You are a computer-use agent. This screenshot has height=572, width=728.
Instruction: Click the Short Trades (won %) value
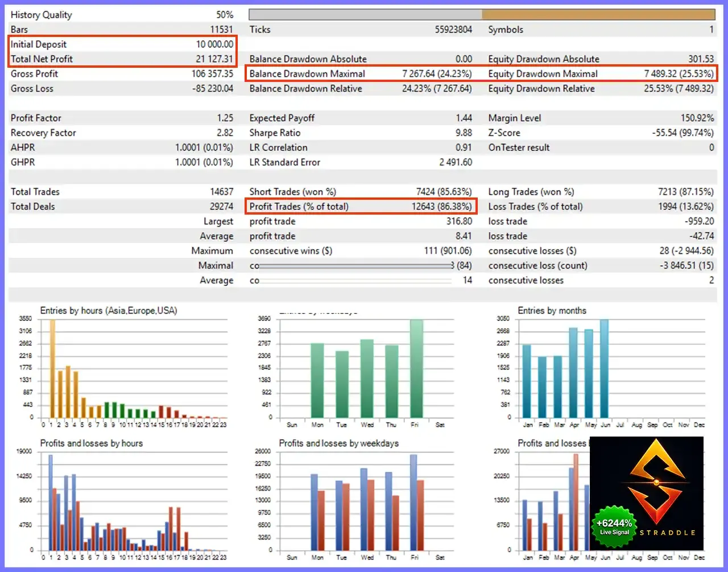tap(444, 192)
